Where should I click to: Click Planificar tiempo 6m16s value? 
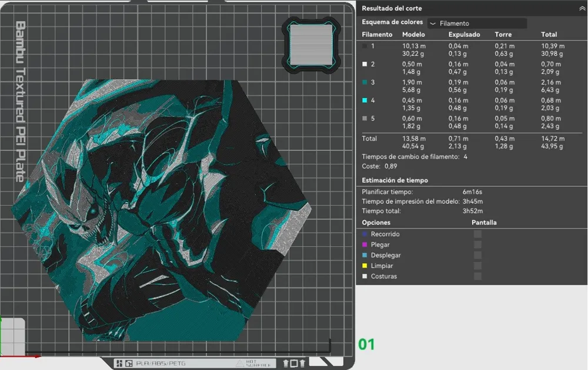[x=473, y=191]
